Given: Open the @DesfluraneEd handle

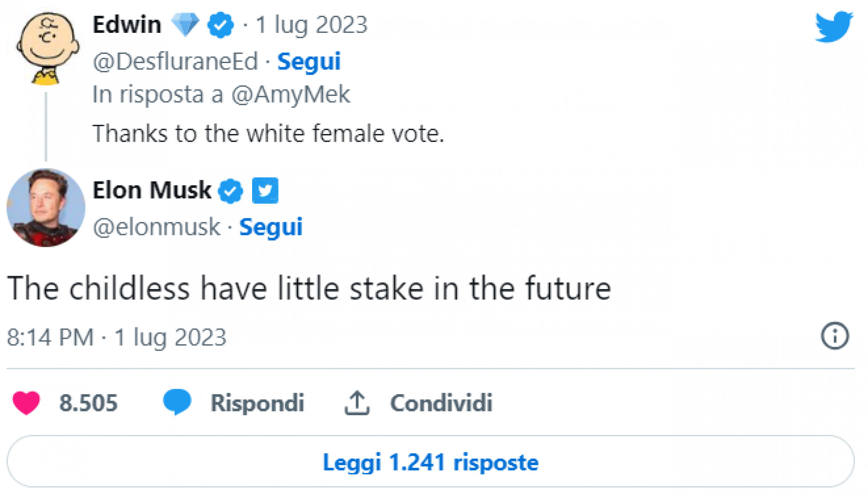Looking at the screenshot, I should tap(175, 61).
